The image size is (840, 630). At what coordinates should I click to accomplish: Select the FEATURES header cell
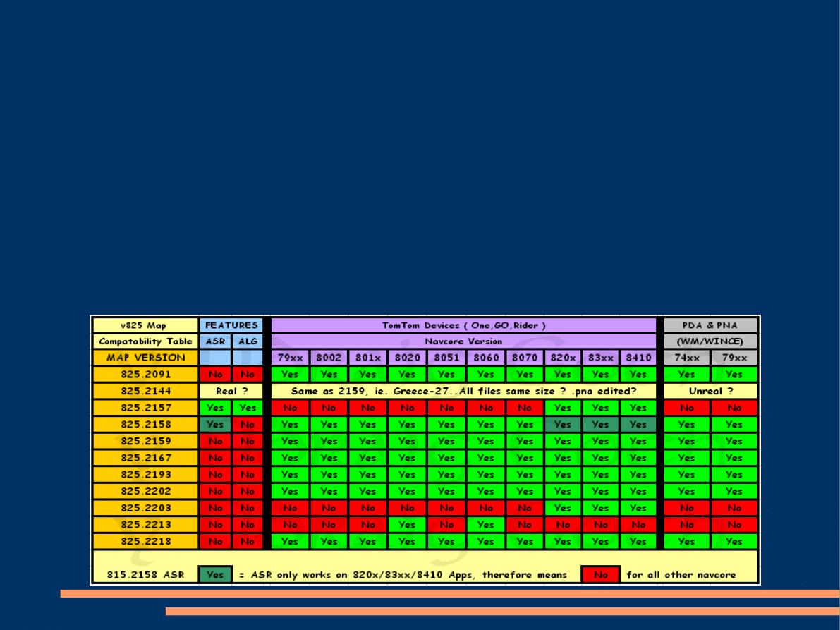[x=231, y=325]
